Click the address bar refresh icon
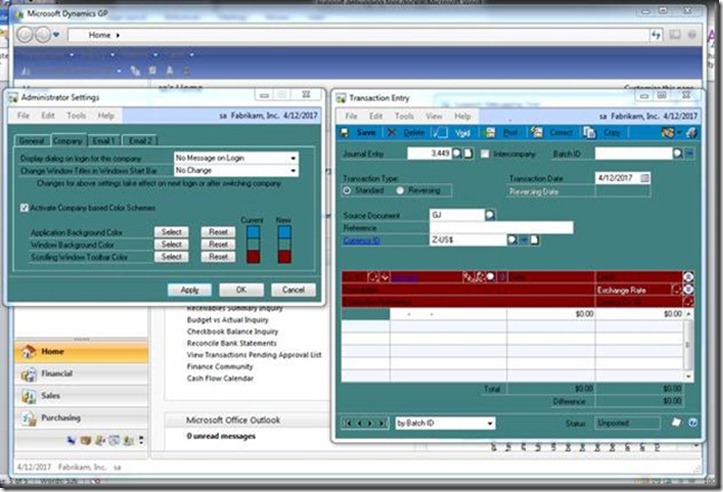This screenshot has width=723, height=492. tap(656, 35)
